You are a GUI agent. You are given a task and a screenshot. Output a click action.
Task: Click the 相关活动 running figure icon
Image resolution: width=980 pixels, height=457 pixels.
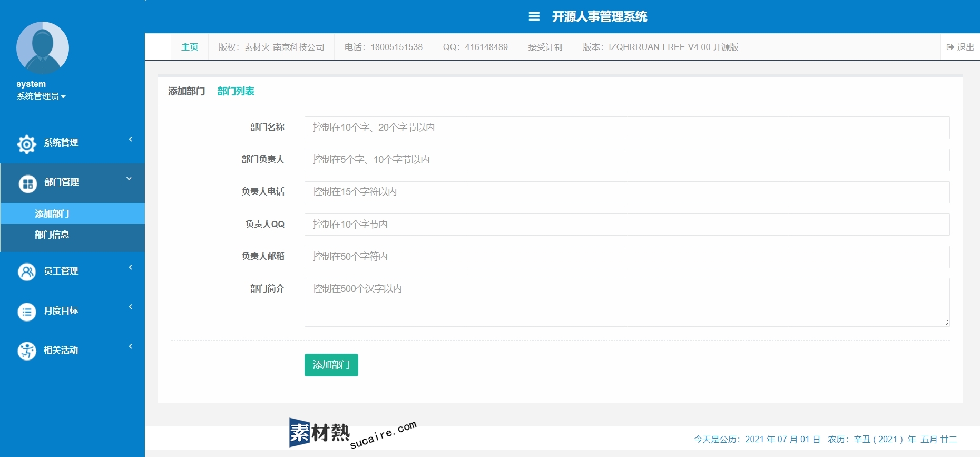tap(27, 351)
